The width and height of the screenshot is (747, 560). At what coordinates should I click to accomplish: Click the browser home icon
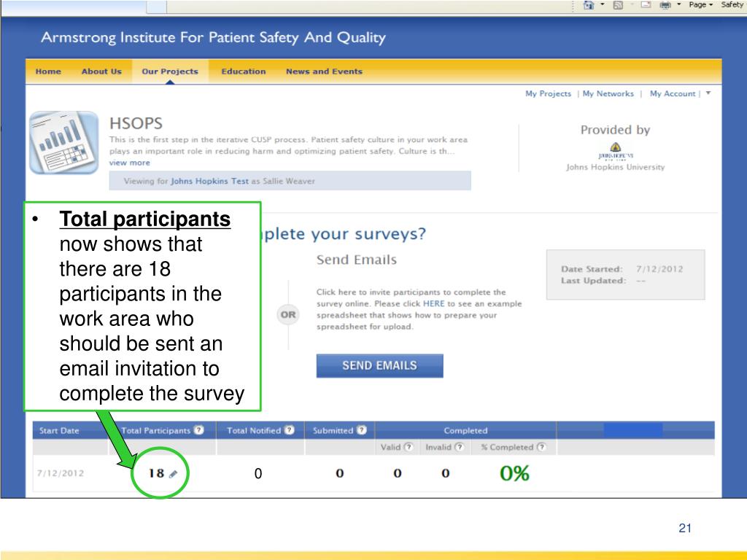(x=589, y=5)
